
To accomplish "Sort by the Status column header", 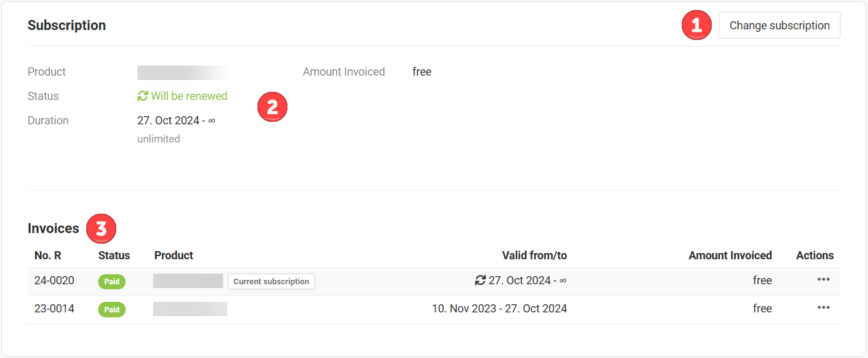I will 114,256.
